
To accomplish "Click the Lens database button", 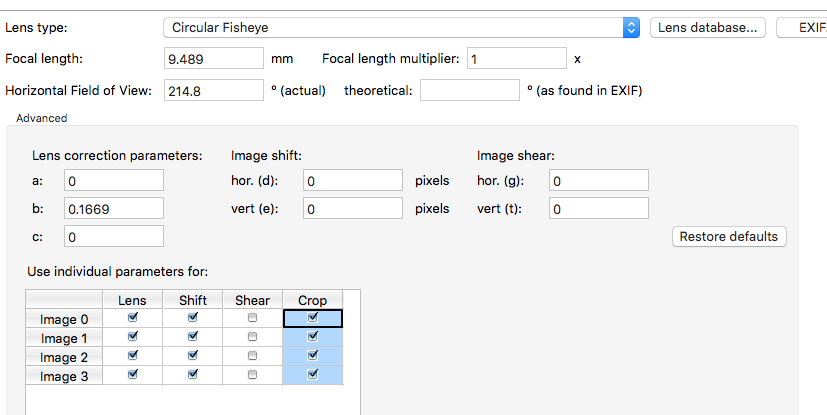I will coord(707,27).
